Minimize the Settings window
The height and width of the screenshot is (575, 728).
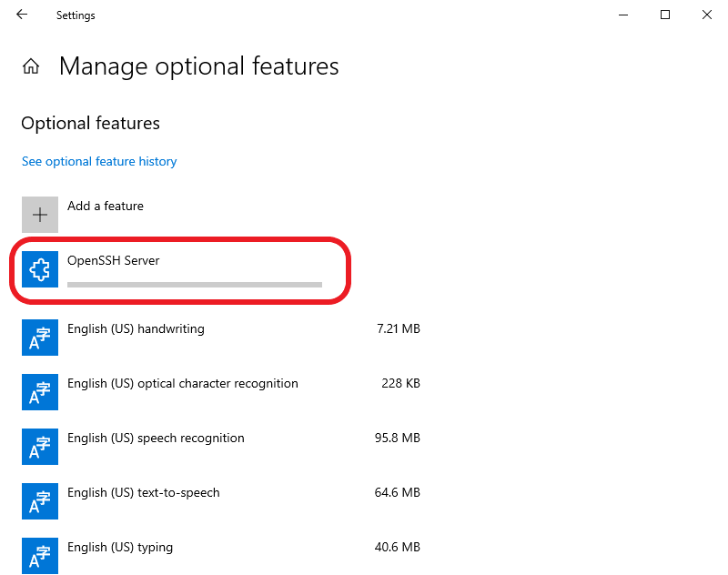tap(623, 15)
